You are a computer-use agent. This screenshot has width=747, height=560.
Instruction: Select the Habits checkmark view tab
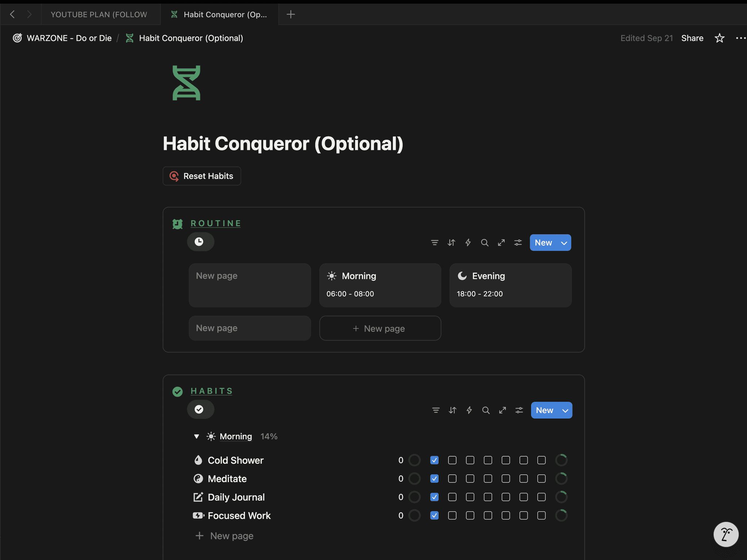click(200, 409)
